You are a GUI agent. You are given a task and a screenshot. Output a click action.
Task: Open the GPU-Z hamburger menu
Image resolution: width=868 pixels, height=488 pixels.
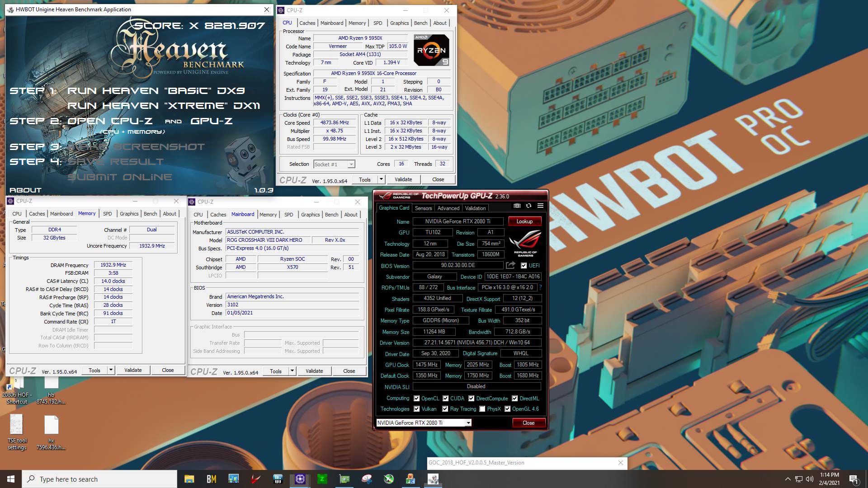[x=540, y=206]
